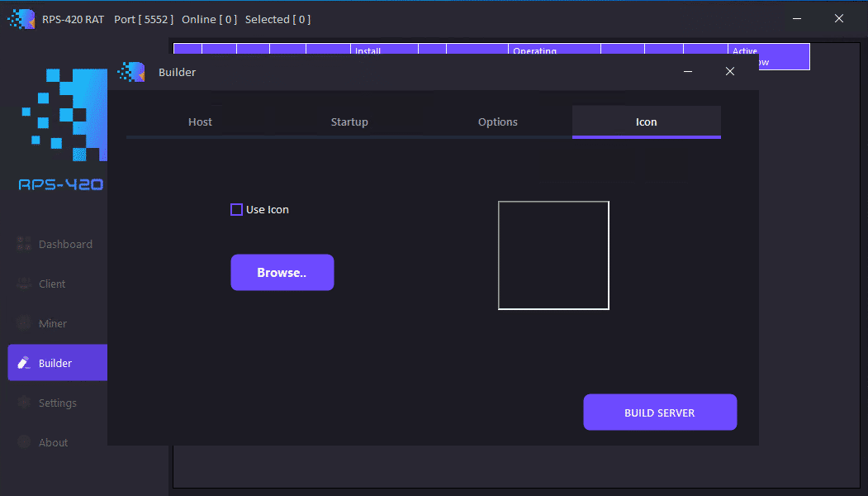
Task: Select the Icon tab
Action: click(646, 122)
